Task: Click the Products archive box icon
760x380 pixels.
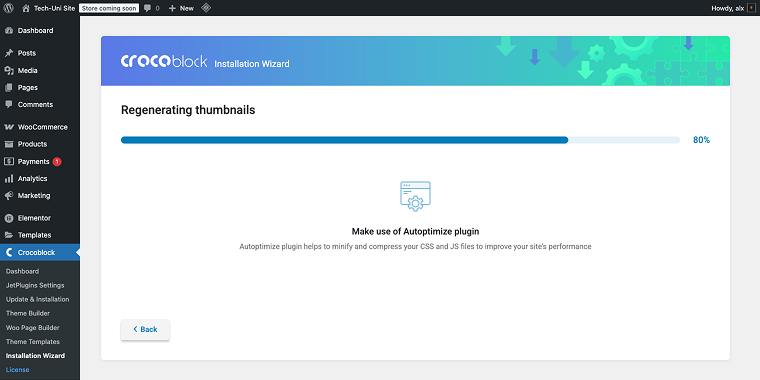Action: pos(9,144)
